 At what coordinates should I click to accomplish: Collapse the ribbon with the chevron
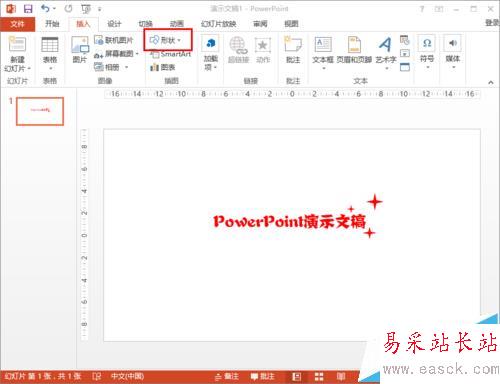pos(491,82)
